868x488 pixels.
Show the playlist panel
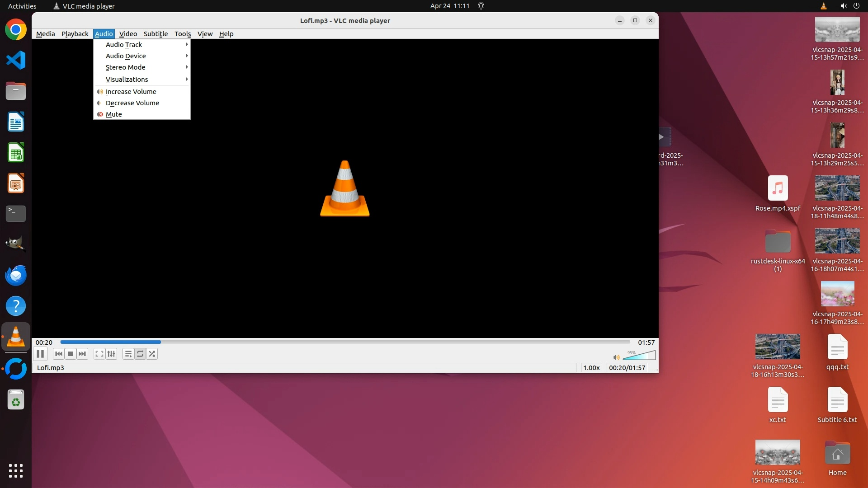[x=128, y=354]
